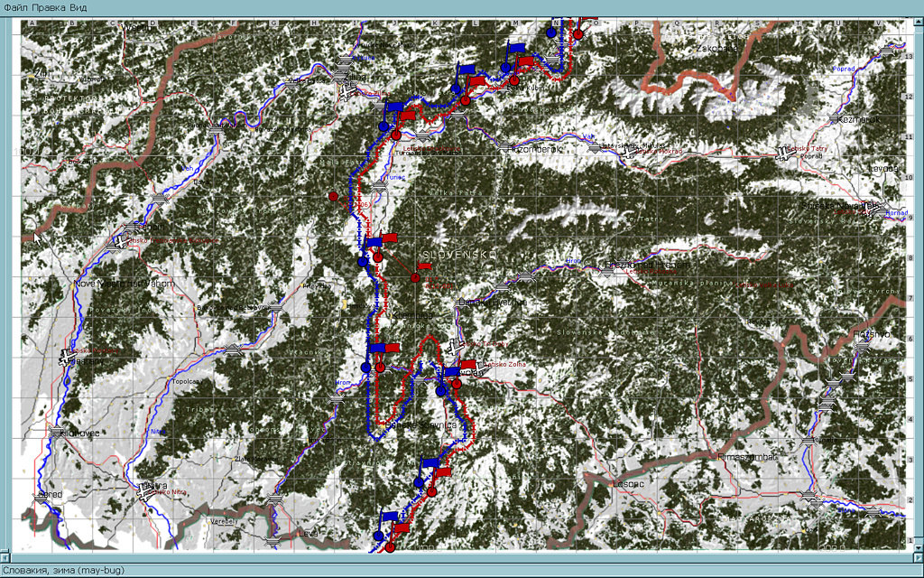Image resolution: width=924 pixels, height=578 pixels.
Task: Click the Topolcany town label
Action: pyautogui.click(x=188, y=382)
